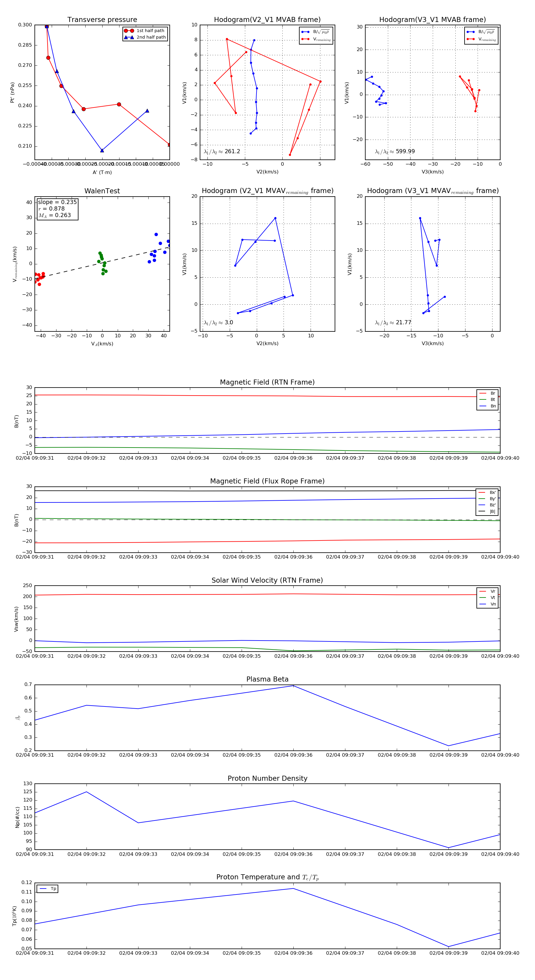Screen dimensions: 535x980
Task: Click 'Magnetic Field (Flux Rope Frame)' title
Action: pos(267,481)
